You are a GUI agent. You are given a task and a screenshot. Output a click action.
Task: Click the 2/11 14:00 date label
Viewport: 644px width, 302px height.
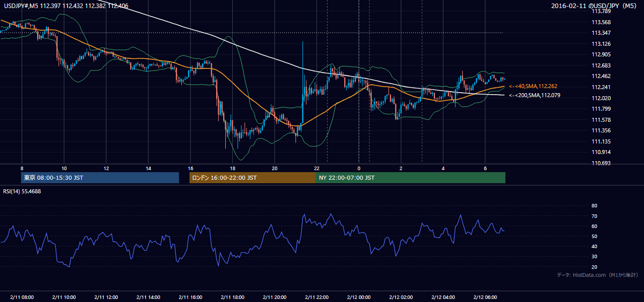148,297
